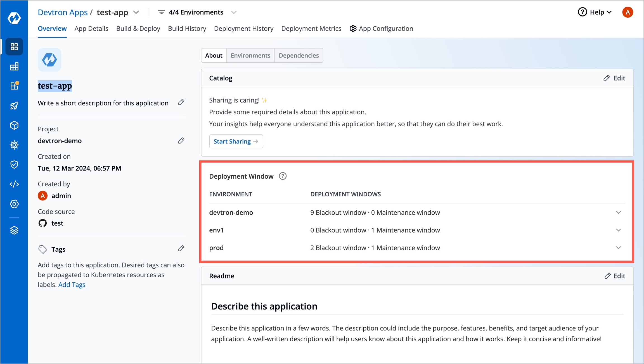Click the env1 environment name
The height and width of the screenshot is (364, 644).
(x=216, y=230)
